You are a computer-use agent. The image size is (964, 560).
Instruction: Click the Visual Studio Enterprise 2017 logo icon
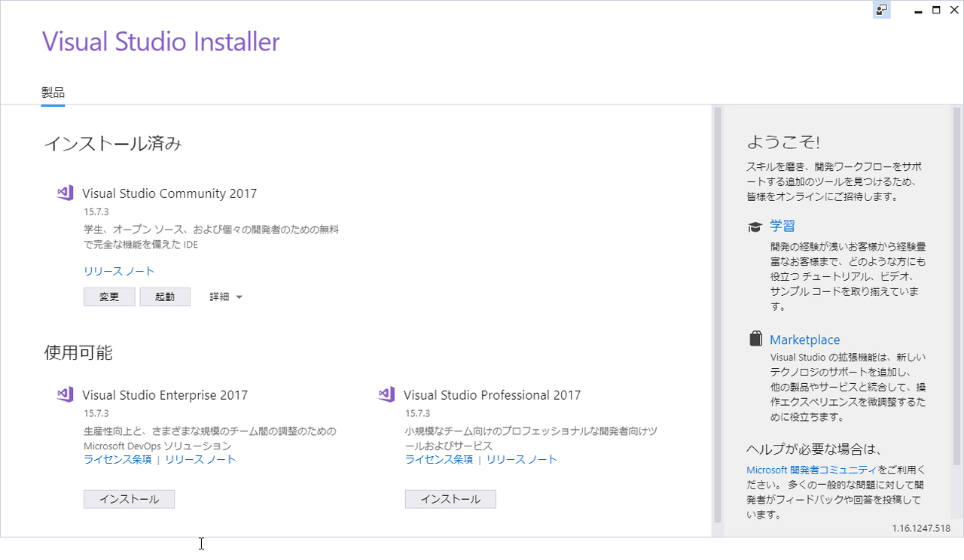point(65,394)
